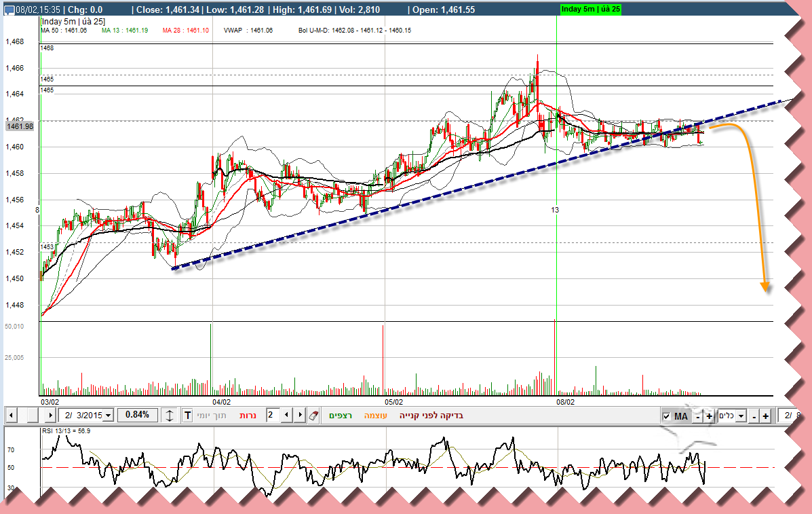Click the MA 13 : 1461.19 legend

125,31
